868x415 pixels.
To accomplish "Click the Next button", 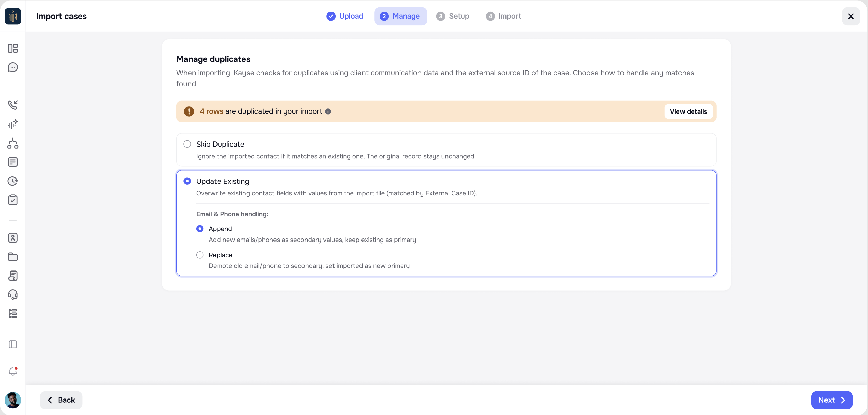I will click(832, 400).
